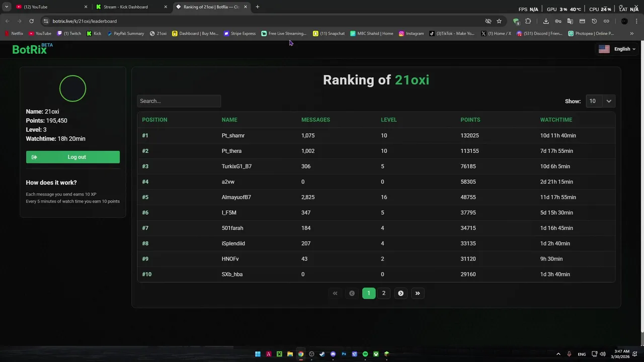Click the green extension icon with badge
Screen dimensions: 644x362
click(x=516, y=21)
